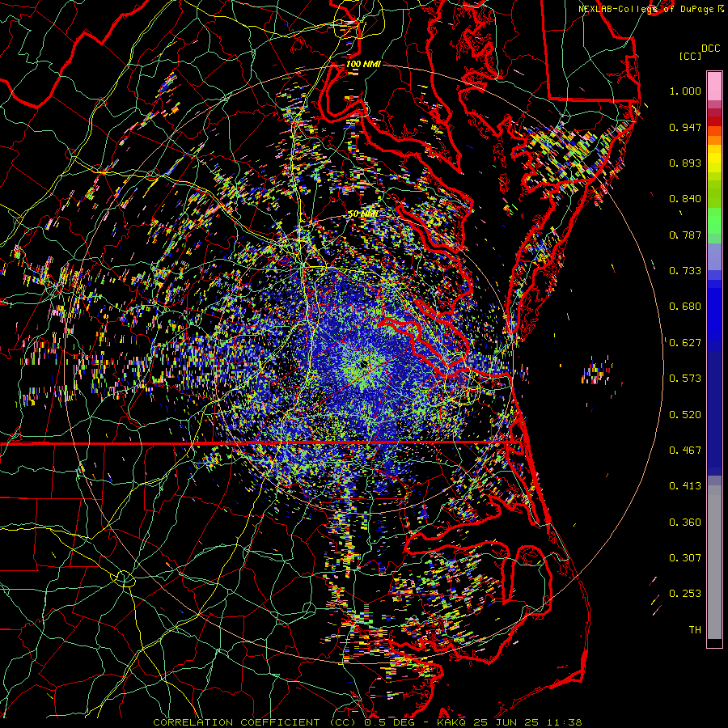Screen dimensions: 728x728
Task: Click the DCC label above the color scale
Action: pyautogui.click(x=710, y=49)
